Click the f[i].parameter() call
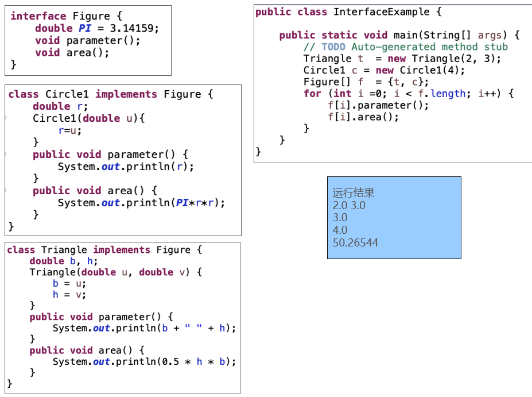Image resolution: width=532 pixels, height=397 pixels. (x=378, y=105)
